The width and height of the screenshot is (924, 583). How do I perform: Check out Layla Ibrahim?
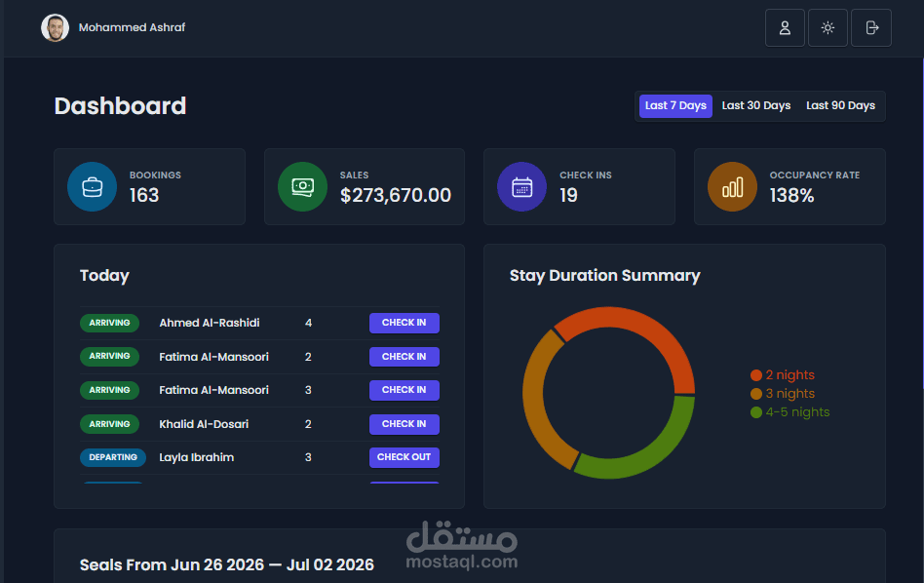pos(404,457)
